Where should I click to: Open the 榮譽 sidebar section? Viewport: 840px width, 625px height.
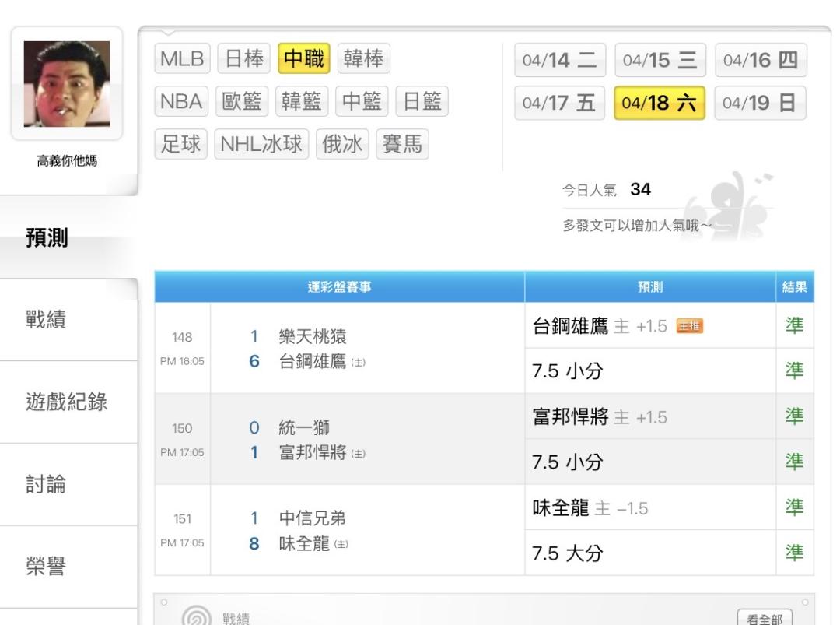click(x=47, y=567)
